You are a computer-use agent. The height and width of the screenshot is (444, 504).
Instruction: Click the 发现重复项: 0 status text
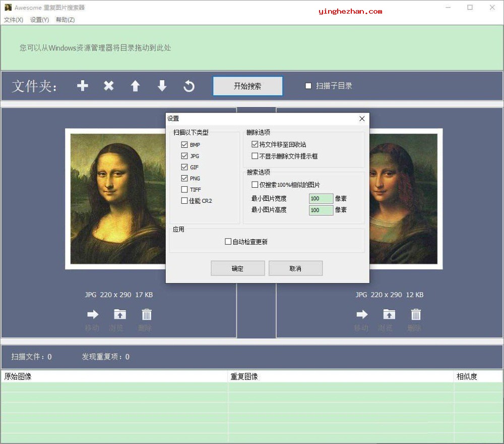point(106,357)
